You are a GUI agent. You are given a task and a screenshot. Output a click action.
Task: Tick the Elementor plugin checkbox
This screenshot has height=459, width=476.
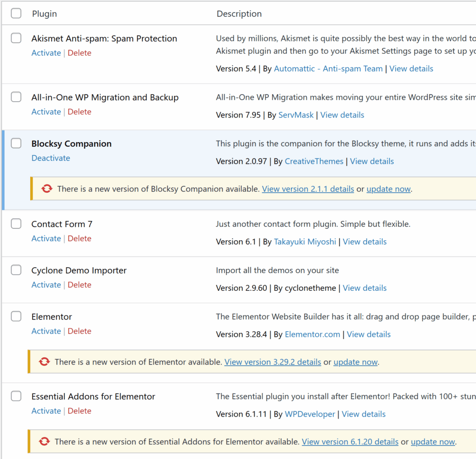(x=16, y=316)
